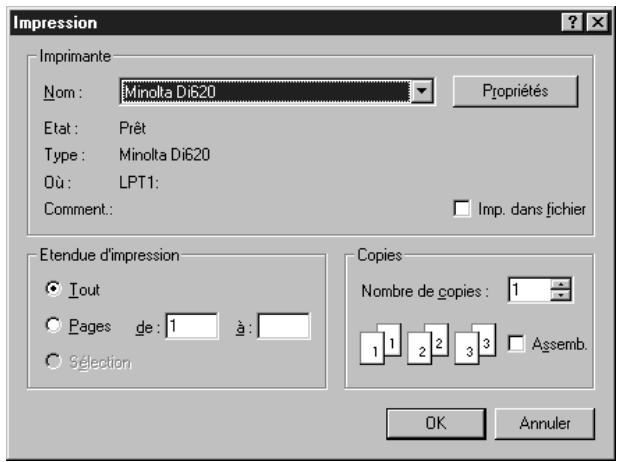The width and height of the screenshot is (618, 462).
Task: Click the collate page set 3 icon
Action: 475,344
